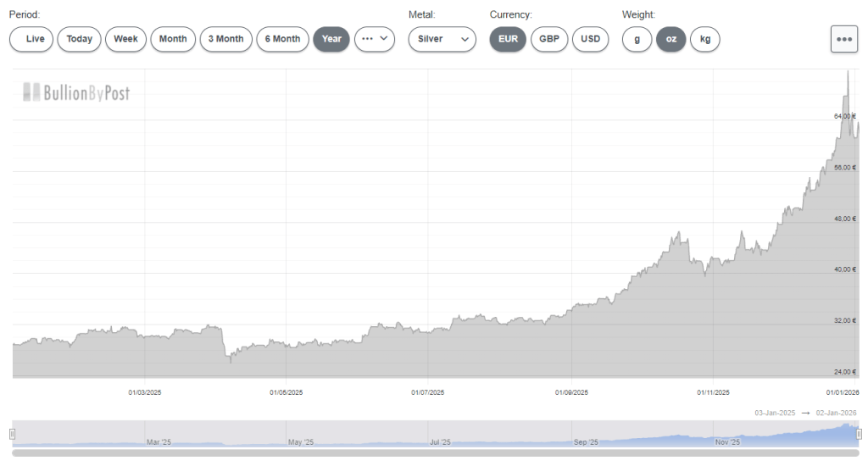Select the Today period
Screen dimensions: 868x466
80,39
